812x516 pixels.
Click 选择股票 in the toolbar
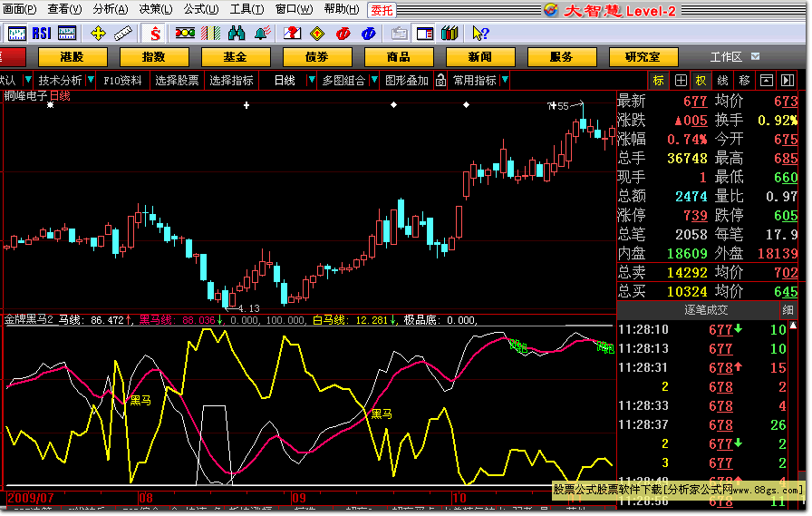point(177,81)
